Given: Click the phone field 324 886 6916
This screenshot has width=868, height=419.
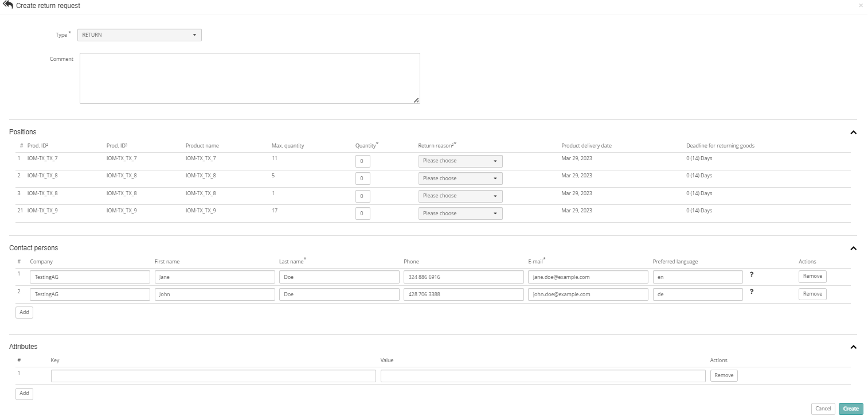Looking at the screenshot, I should [464, 277].
